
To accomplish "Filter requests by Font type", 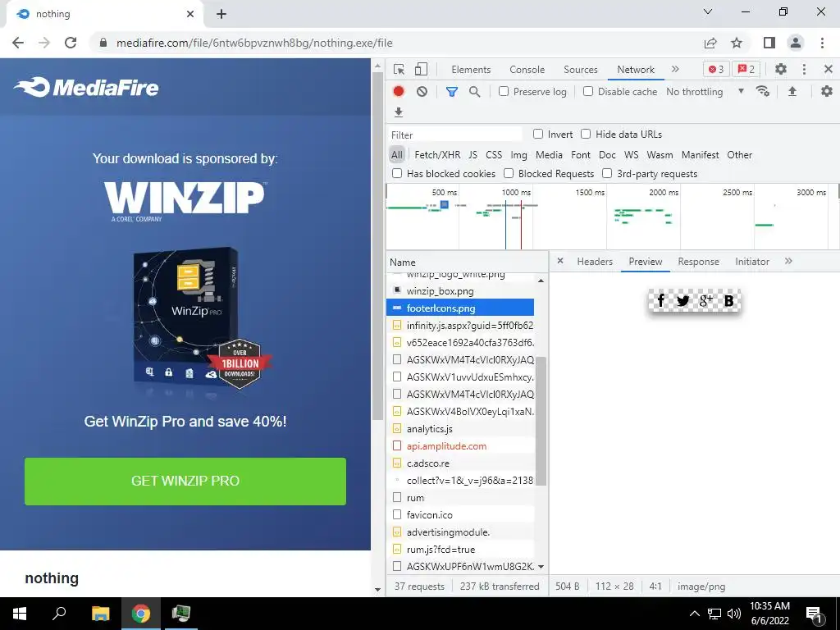I will [580, 155].
